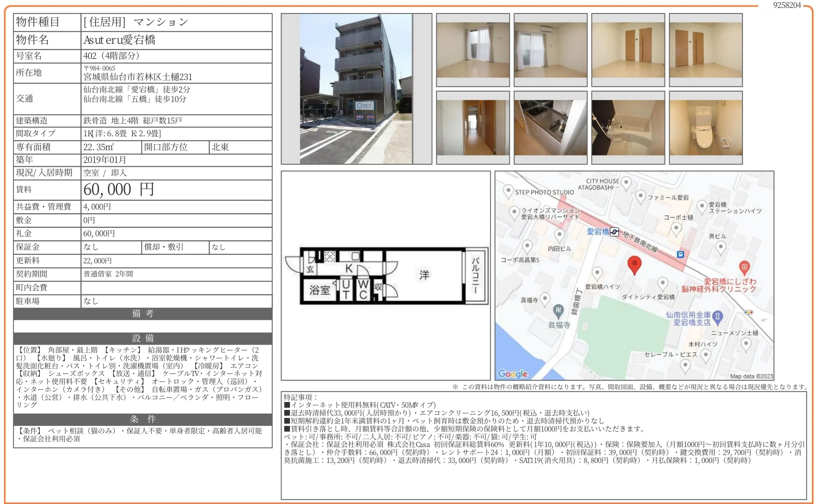Screen dimensions: 819x504
Task: Open the building exterior photo
Action: point(356,89)
